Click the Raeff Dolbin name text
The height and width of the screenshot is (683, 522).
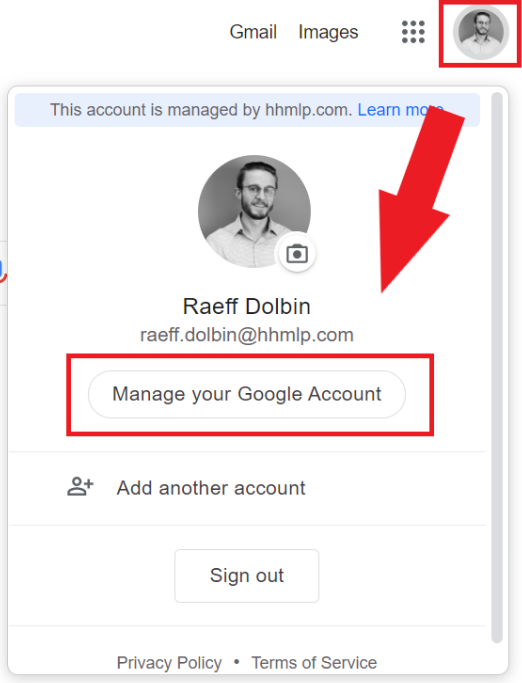[247, 306]
